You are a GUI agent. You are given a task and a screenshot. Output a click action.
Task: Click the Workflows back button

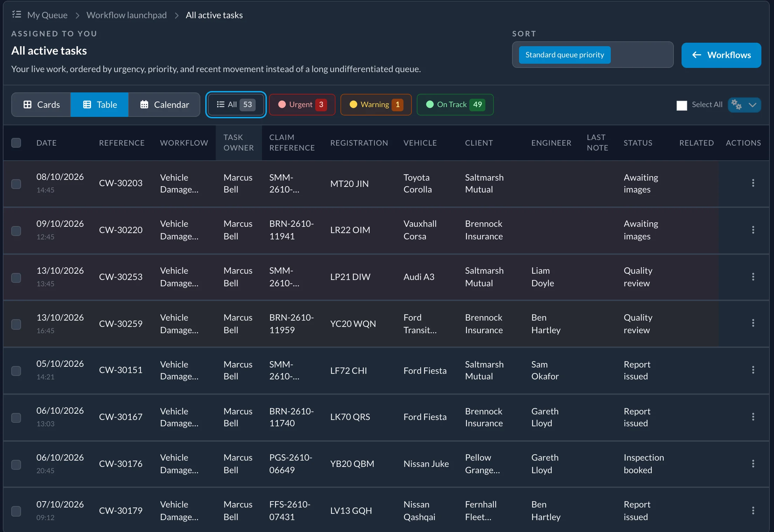pyautogui.click(x=721, y=55)
